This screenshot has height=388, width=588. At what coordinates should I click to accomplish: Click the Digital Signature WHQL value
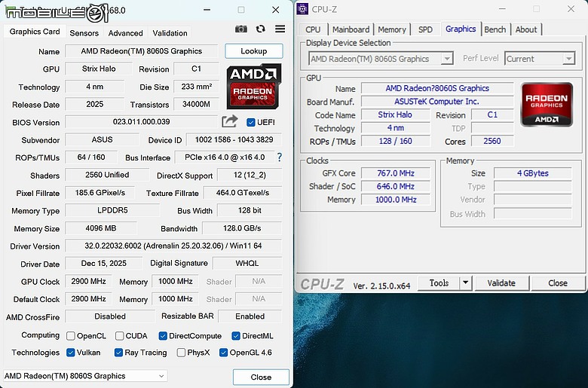pos(247,263)
